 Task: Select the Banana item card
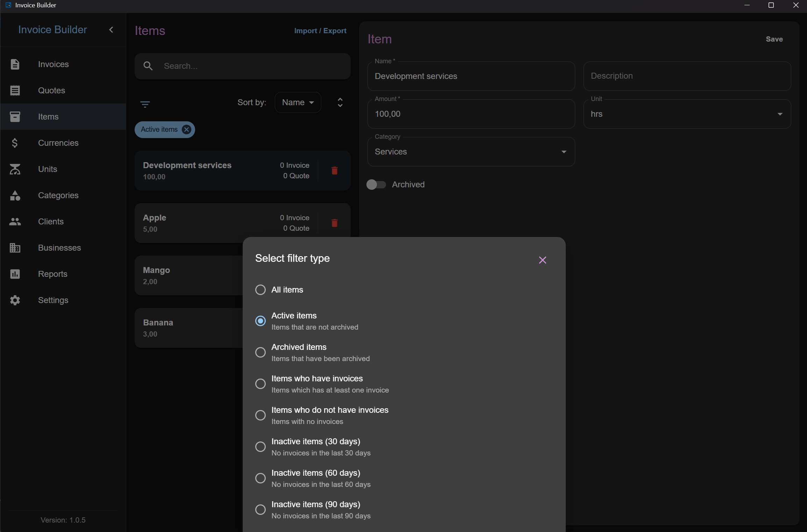pyautogui.click(x=189, y=328)
